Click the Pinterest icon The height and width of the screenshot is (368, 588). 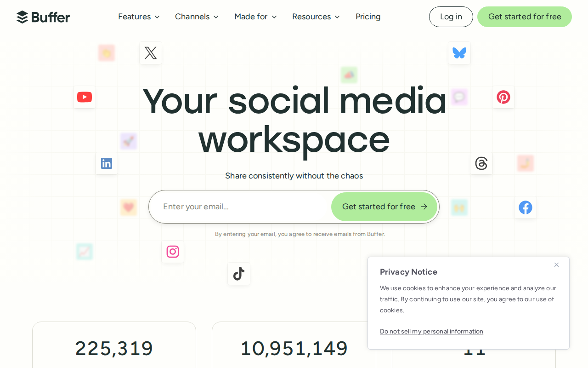(503, 97)
